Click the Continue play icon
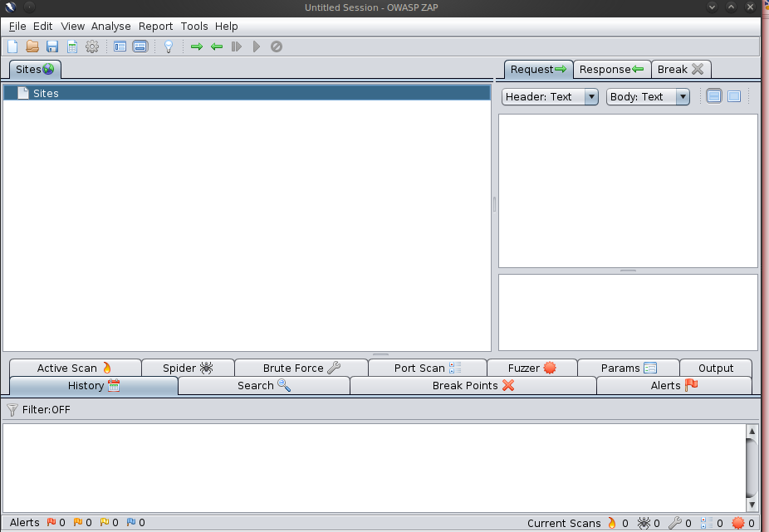The height and width of the screenshot is (532, 769). coord(257,46)
